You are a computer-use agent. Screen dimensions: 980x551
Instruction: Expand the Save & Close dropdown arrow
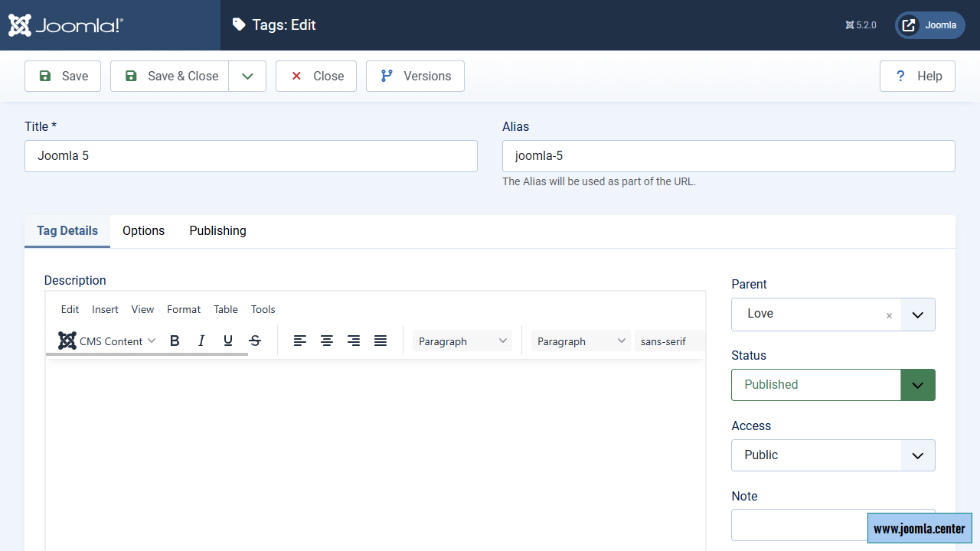[247, 76]
